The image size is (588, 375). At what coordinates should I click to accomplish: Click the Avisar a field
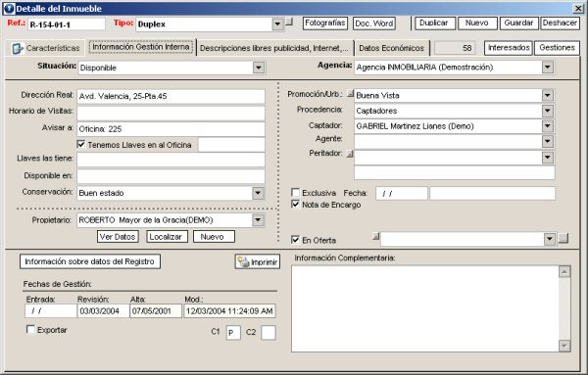tap(171, 129)
